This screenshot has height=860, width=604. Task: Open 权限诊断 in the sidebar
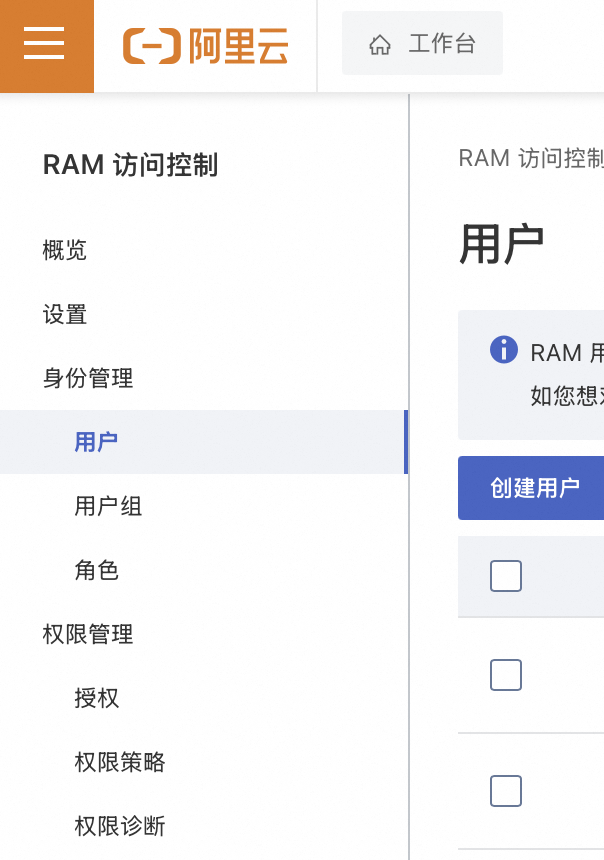[120, 826]
